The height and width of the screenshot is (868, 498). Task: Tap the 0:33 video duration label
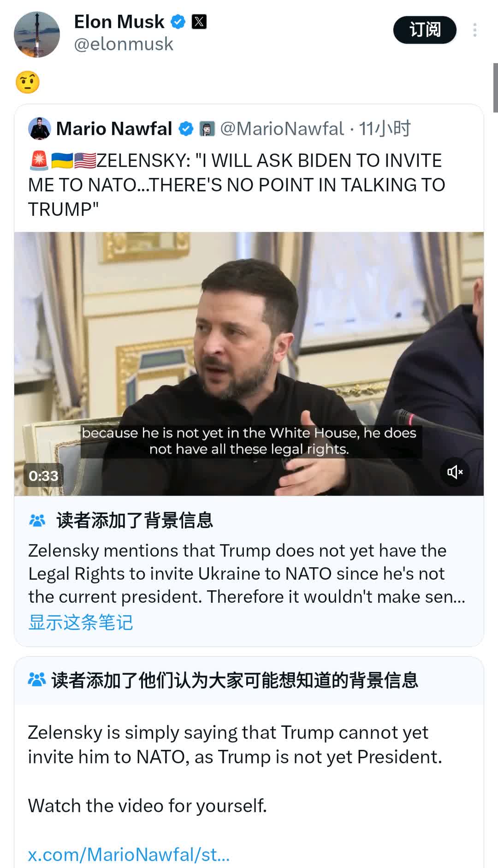coord(43,476)
